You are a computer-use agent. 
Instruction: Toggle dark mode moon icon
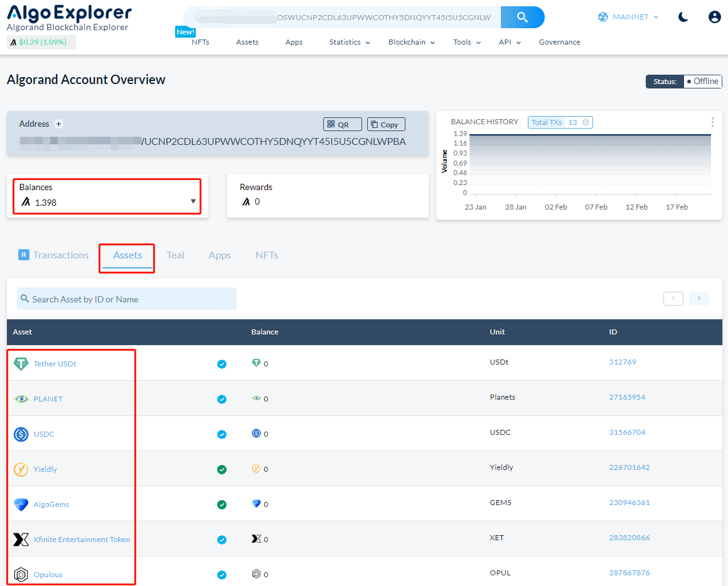click(x=683, y=18)
